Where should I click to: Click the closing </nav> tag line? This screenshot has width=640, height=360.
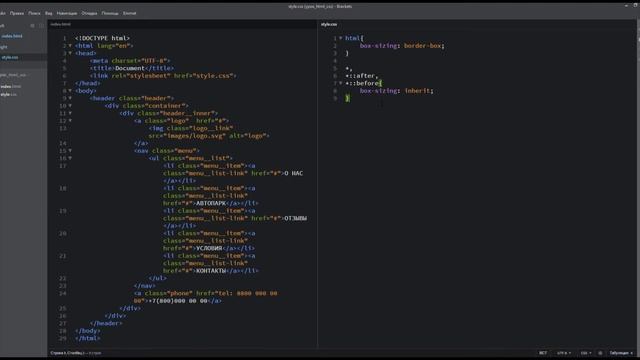point(144,286)
